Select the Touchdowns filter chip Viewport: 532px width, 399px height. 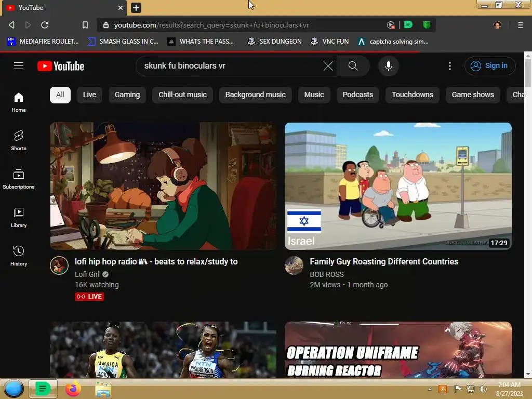(x=413, y=95)
